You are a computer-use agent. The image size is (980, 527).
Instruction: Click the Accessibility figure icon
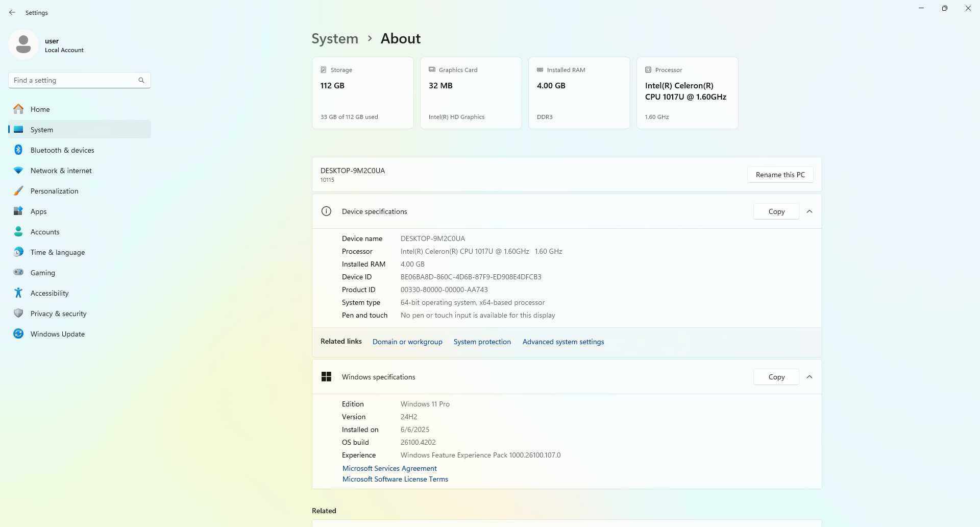[18, 293]
